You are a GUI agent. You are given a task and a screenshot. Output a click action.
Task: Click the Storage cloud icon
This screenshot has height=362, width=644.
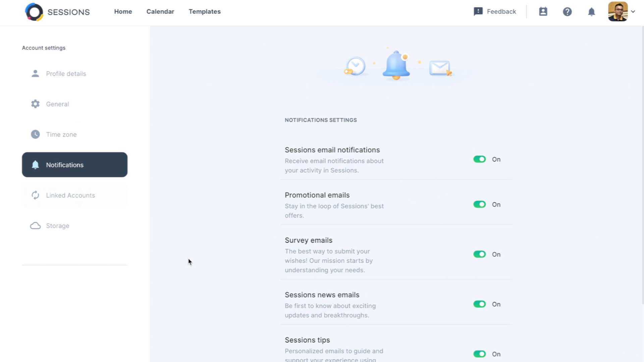(35, 226)
